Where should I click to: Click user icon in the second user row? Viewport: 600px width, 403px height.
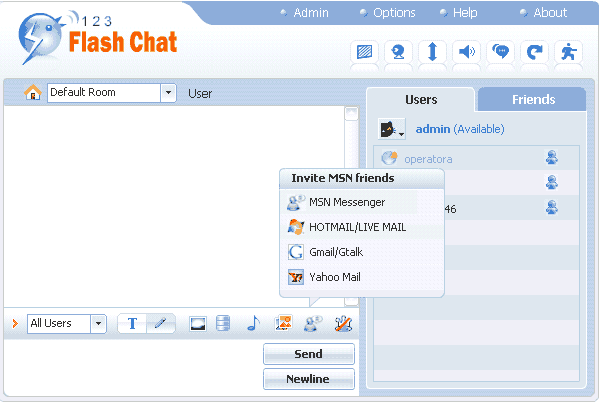click(x=551, y=183)
